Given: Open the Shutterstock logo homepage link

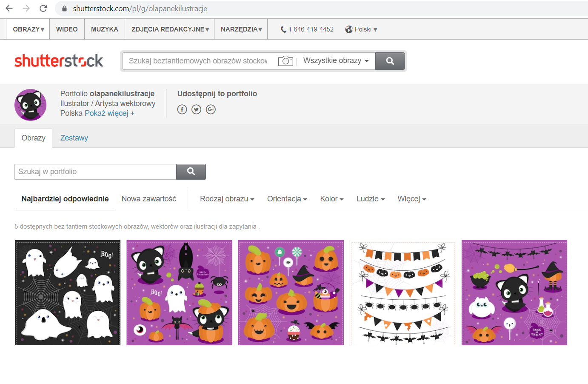Looking at the screenshot, I should (x=59, y=61).
